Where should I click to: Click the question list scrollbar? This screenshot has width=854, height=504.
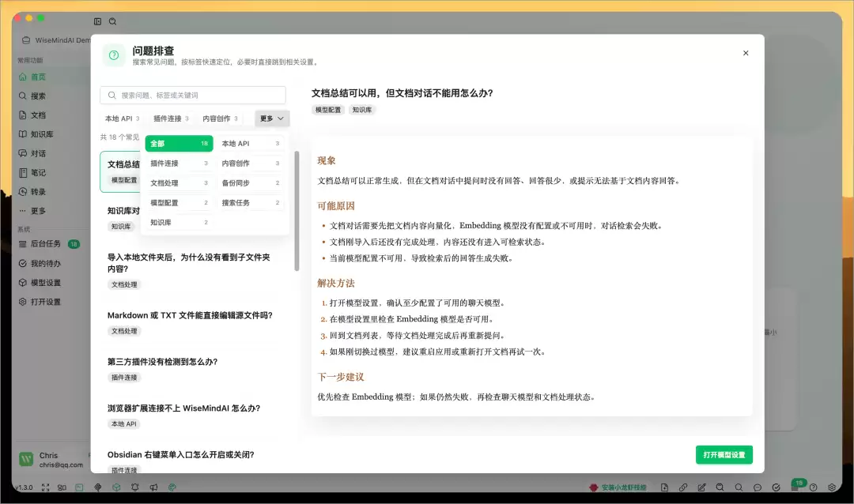click(x=297, y=211)
